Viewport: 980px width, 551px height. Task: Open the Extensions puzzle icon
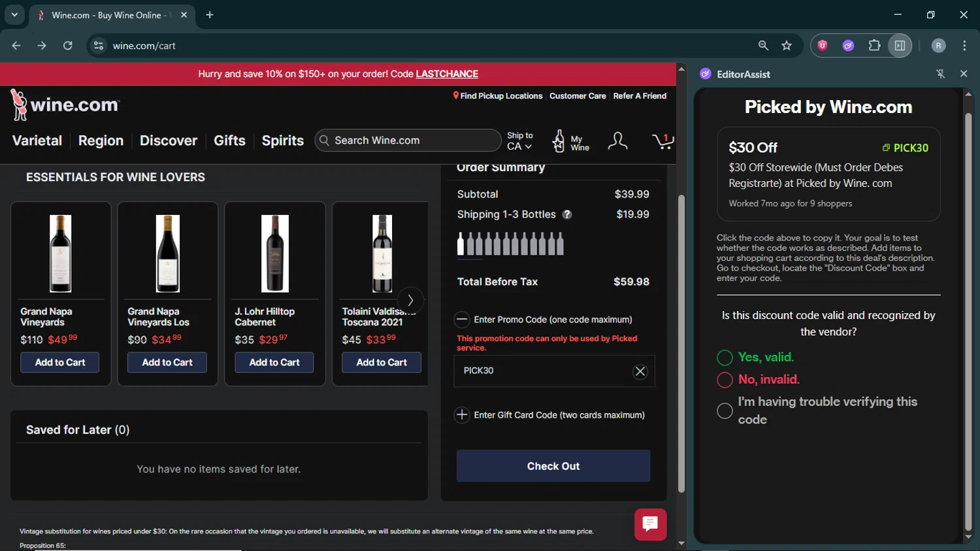point(874,46)
